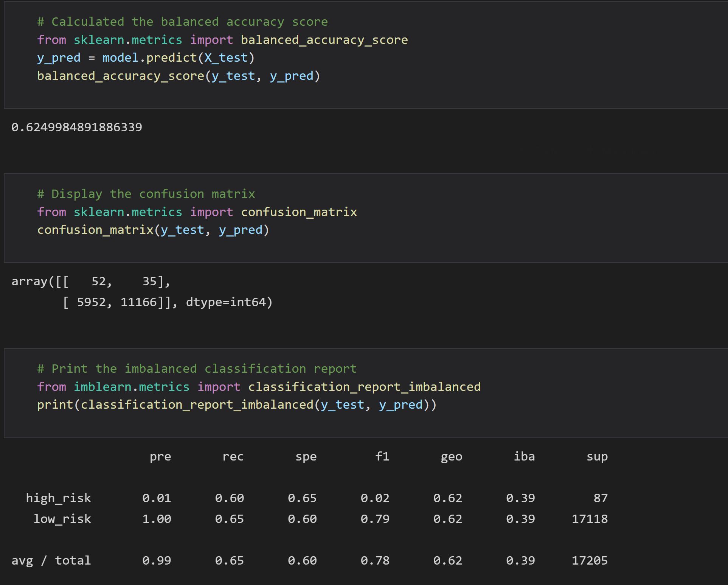Click the y_pred = model.predict line
The height and width of the screenshot is (585, 728).
pyautogui.click(x=146, y=57)
